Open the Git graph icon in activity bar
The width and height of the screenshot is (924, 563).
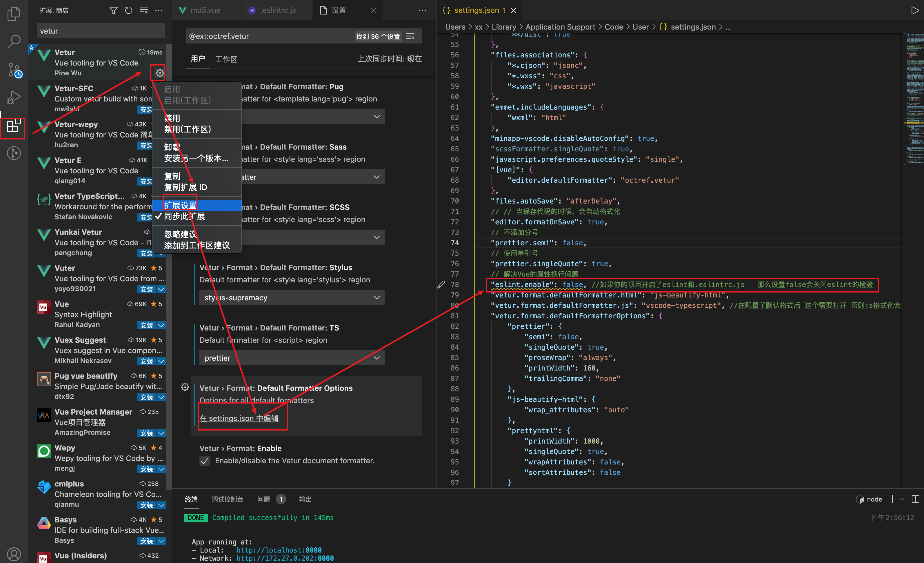[x=14, y=153]
